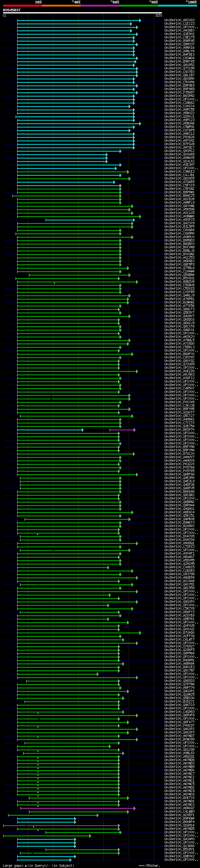
Task: Select label UniRef100_B8BZU9
Action: point(179,282)
